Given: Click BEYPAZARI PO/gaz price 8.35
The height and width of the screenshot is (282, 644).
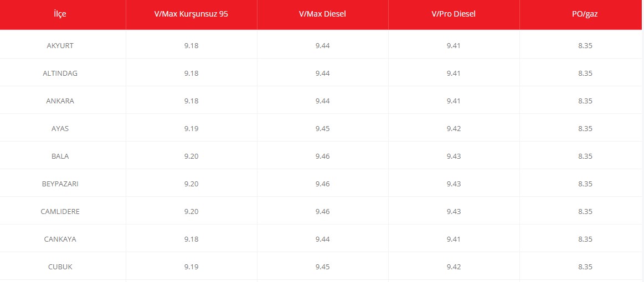Looking at the screenshot, I should click(x=585, y=184).
